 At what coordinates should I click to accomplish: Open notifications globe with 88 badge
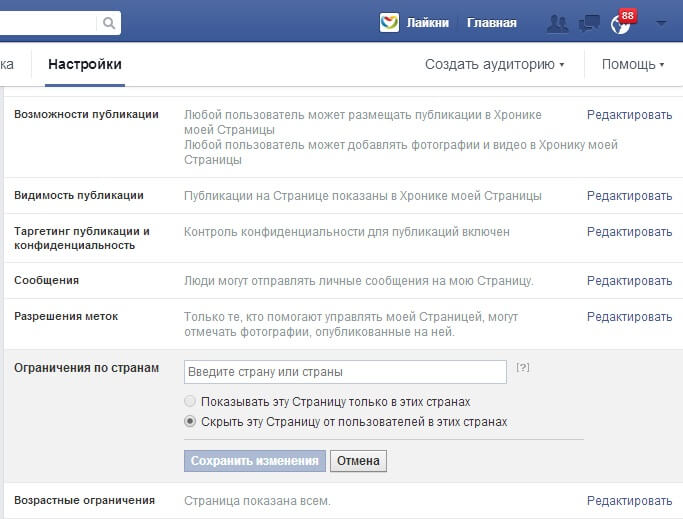point(620,23)
